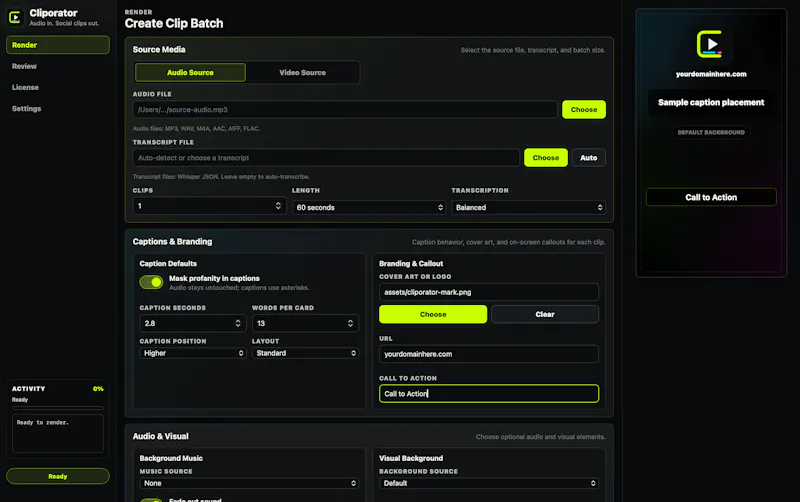Toggle the Mask profanity in captions switch
The height and width of the screenshot is (502, 800).
click(151, 282)
